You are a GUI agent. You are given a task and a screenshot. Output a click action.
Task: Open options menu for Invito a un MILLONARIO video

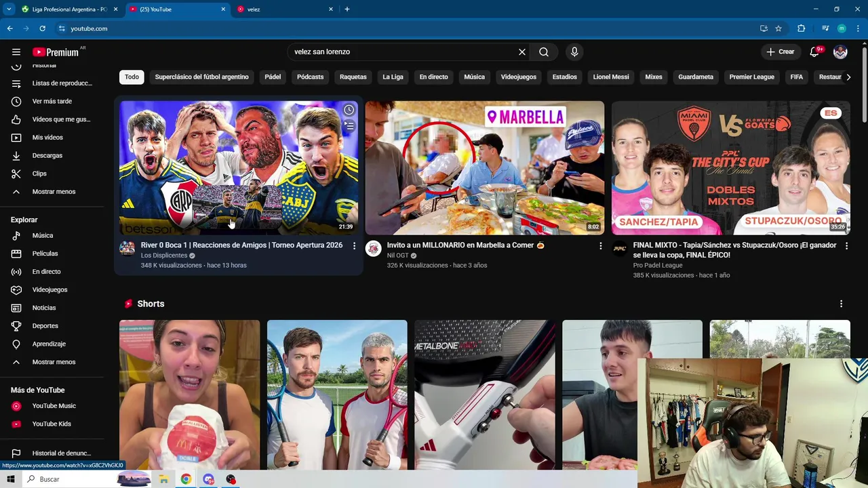click(x=600, y=246)
